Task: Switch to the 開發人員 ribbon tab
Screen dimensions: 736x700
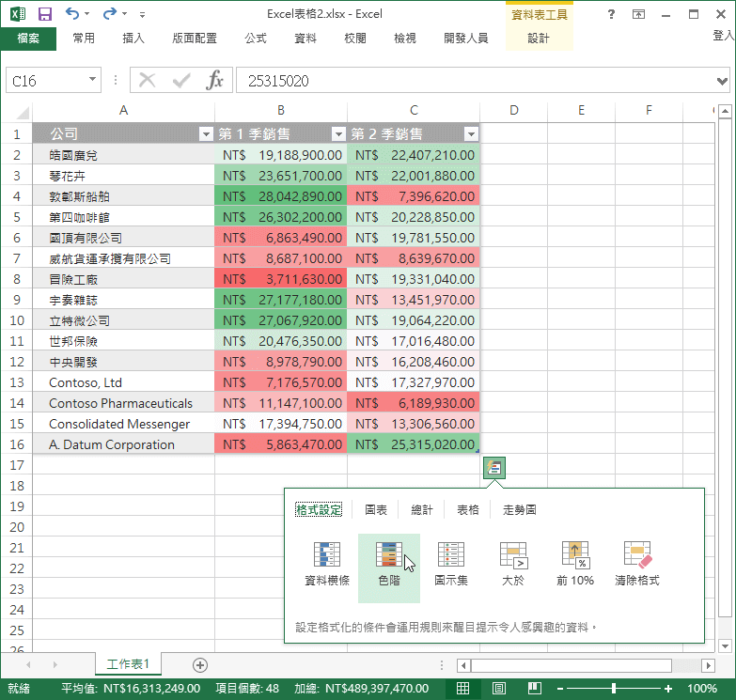Action: click(465, 39)
